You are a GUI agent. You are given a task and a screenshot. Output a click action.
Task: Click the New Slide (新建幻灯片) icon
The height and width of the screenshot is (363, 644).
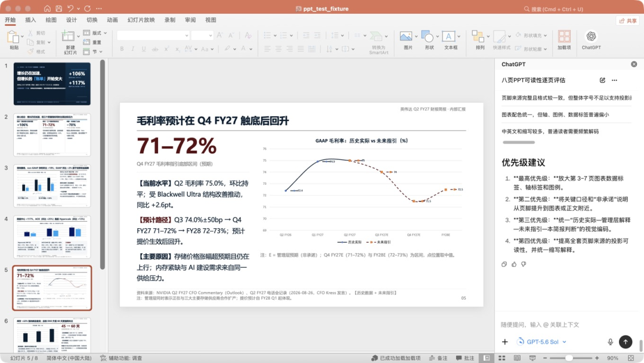pyautogui.click(x=68, y=36)
